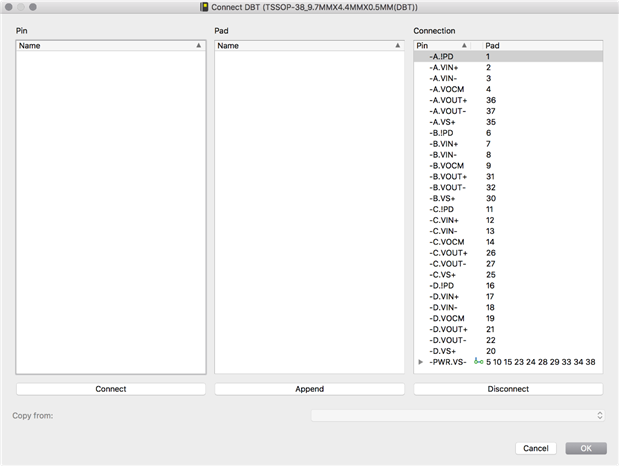Sort connections by the Pin column header
The width and height of the screenshot is (619, 466).
[x=442, y=46]
